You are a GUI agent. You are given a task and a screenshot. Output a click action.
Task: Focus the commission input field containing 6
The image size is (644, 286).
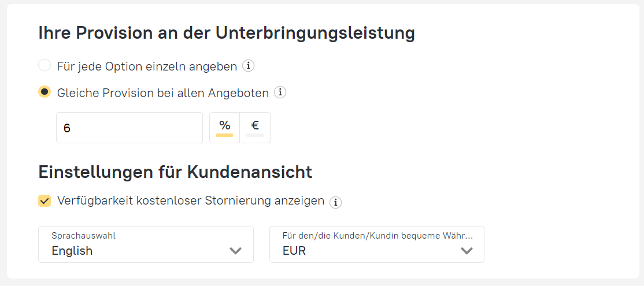129,128
